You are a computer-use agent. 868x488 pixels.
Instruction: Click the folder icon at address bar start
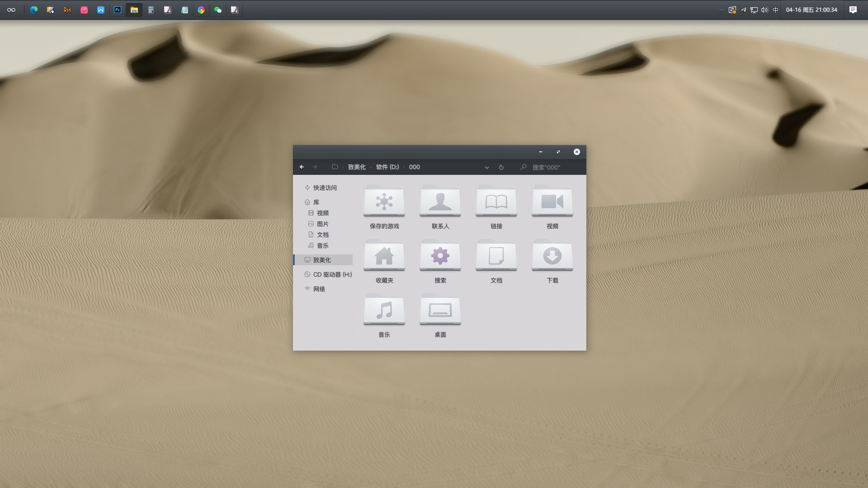(x=335, y=167)
